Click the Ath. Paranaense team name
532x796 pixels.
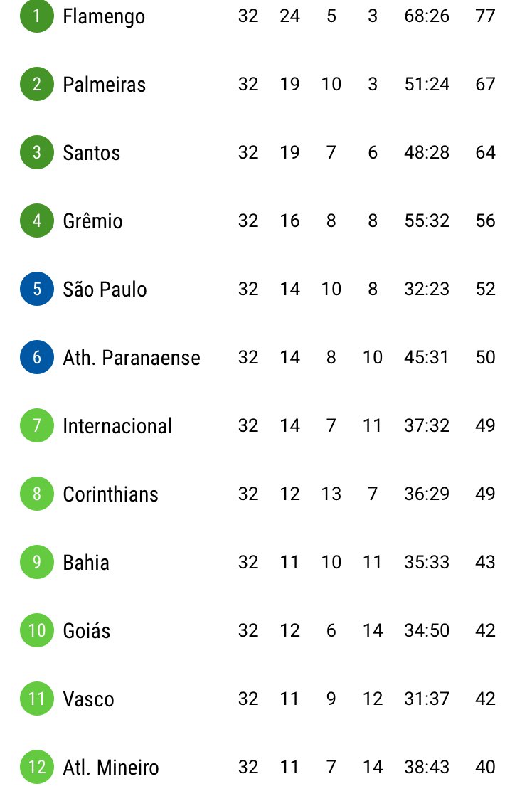tap(132, 358)
